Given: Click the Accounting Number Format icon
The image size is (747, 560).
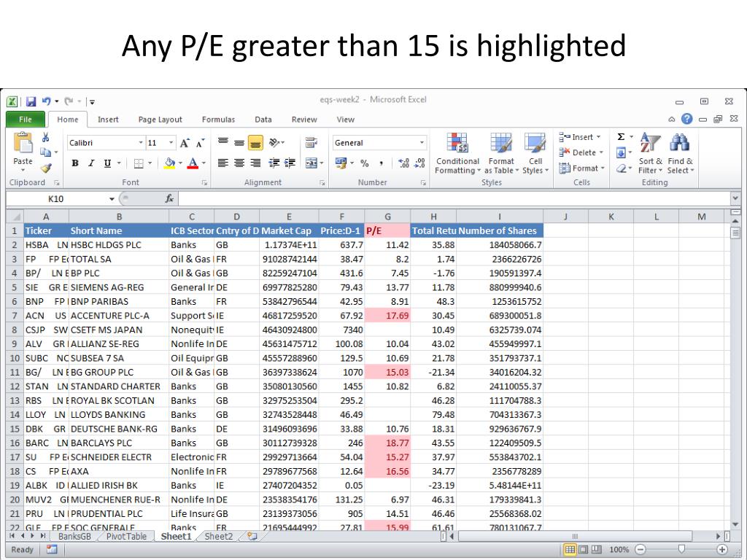Looking at the screenshot, I should (341, 163).
